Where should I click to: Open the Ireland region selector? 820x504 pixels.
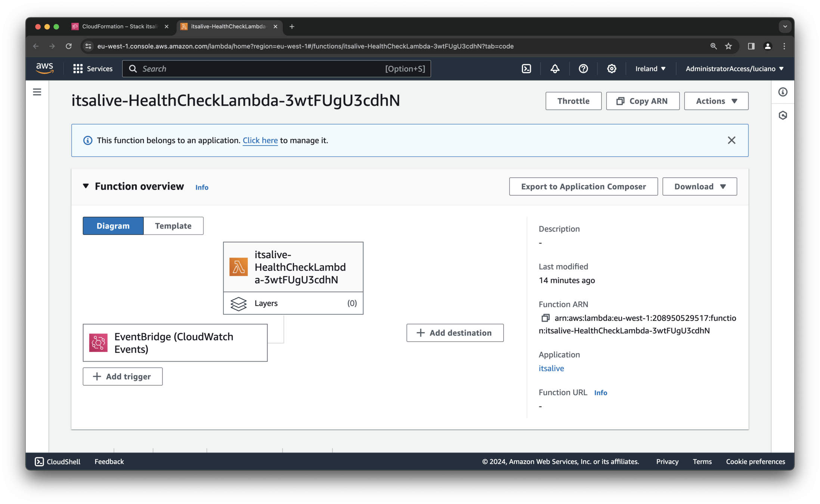click(x=650, y=69)
